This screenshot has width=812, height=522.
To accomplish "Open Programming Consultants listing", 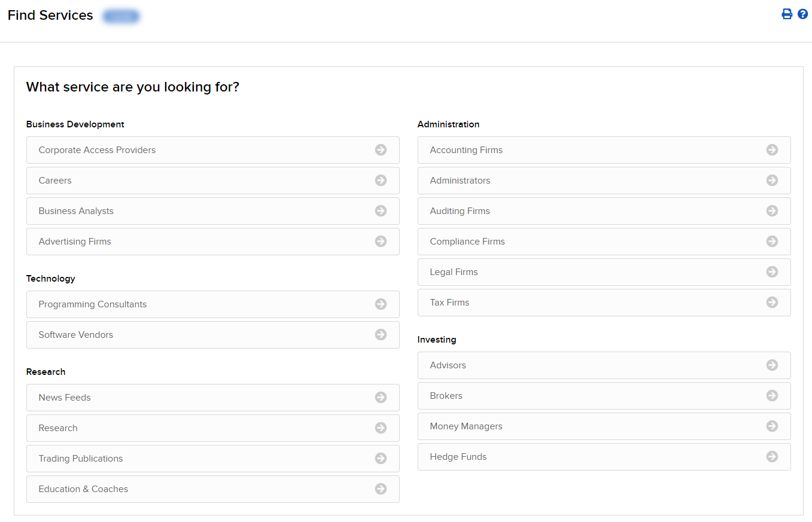I will pos(93,304).
